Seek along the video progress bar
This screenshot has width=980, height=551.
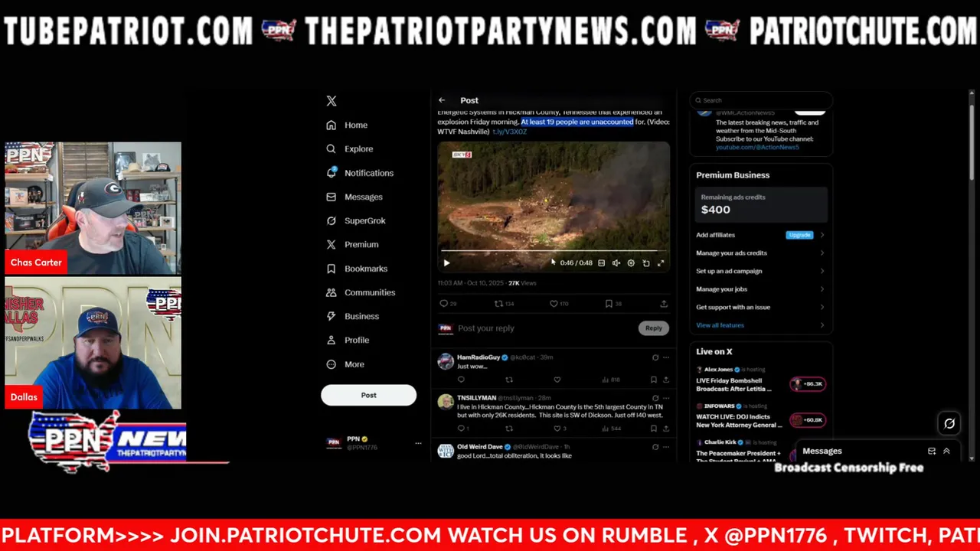[553, 251]
